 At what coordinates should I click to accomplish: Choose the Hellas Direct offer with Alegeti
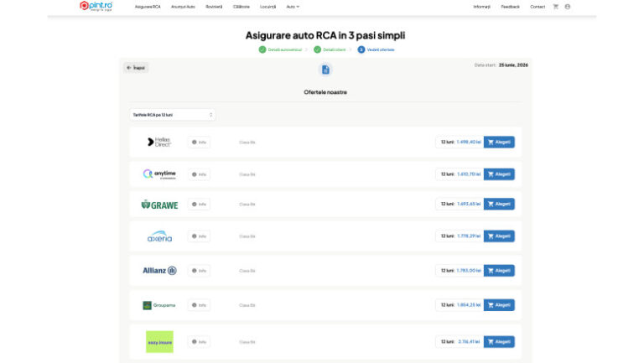[499, 142]
